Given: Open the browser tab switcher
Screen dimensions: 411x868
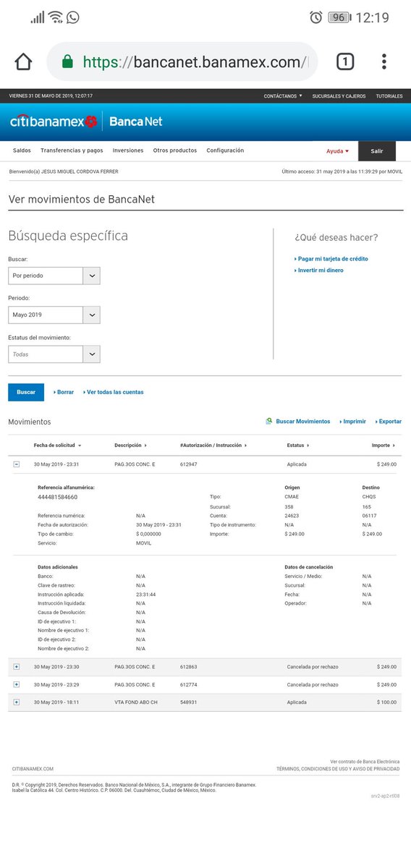Looking at the screenshot, I should tap(345, 61).
